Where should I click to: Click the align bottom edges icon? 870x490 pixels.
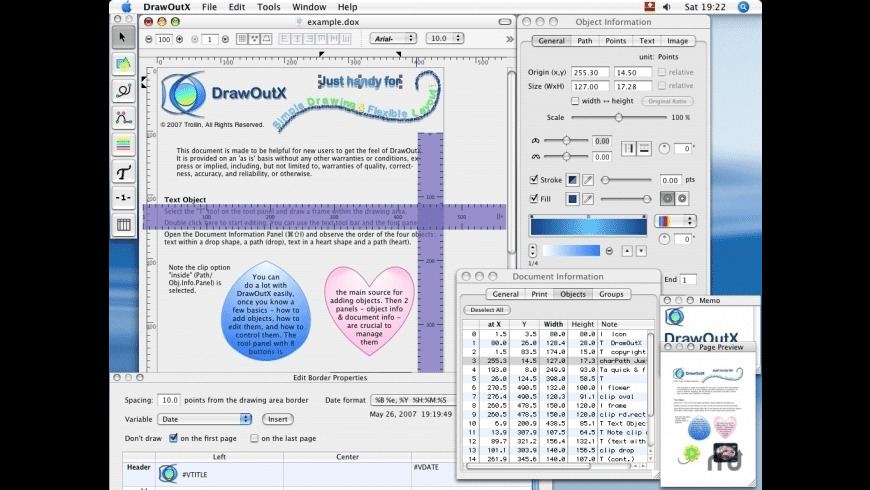pos(346,39)
